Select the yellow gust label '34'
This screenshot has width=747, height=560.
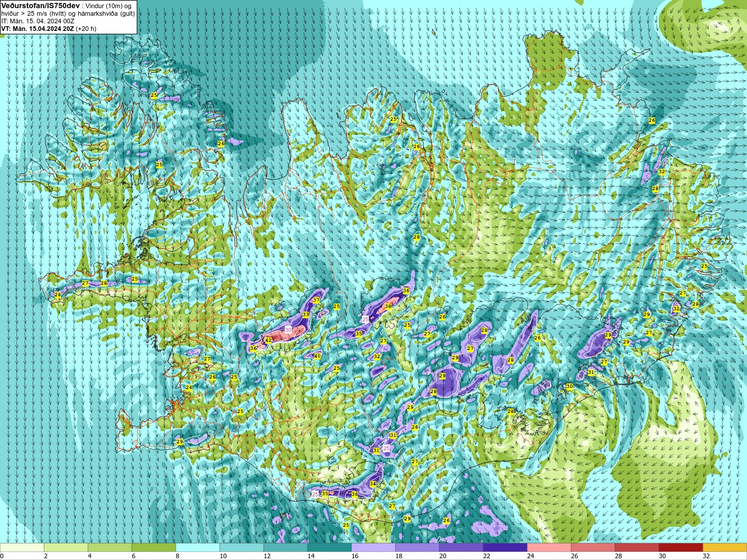pyautogui.click(x=373, y=484)
